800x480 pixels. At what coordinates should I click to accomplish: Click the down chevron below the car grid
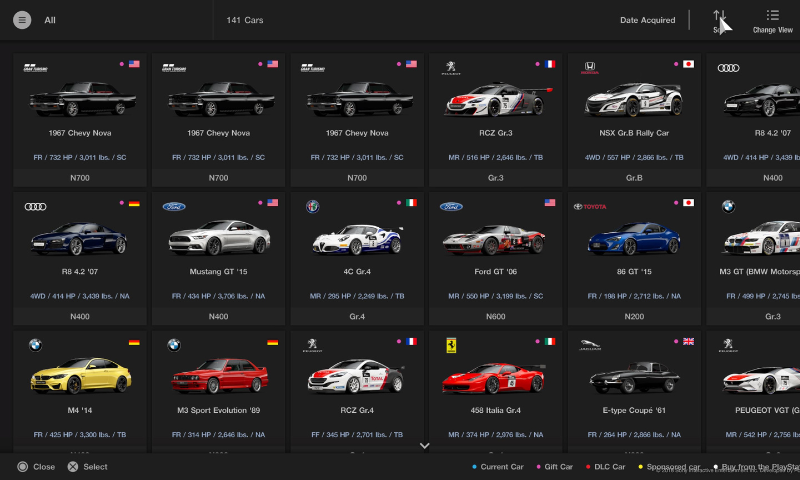[x=424, y=446]
